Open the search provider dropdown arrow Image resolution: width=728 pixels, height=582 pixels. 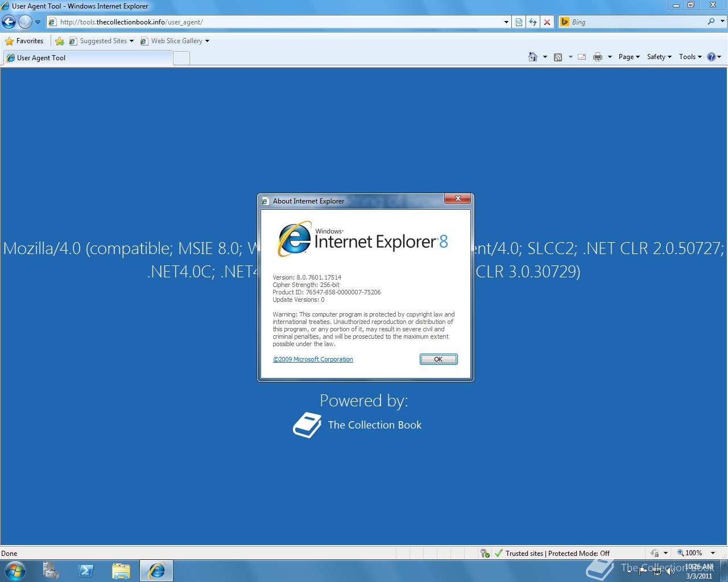click(x=722, y=22)
